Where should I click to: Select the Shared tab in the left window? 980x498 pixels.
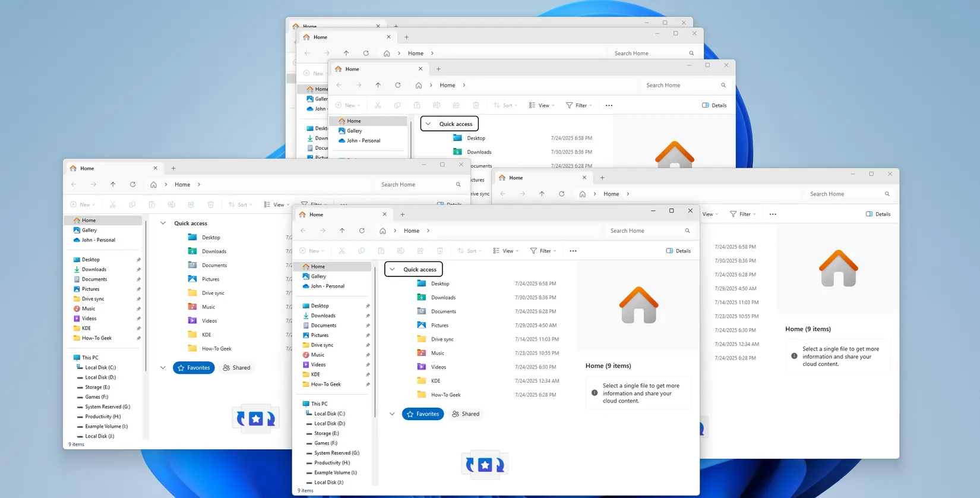(x=236, y=368)
